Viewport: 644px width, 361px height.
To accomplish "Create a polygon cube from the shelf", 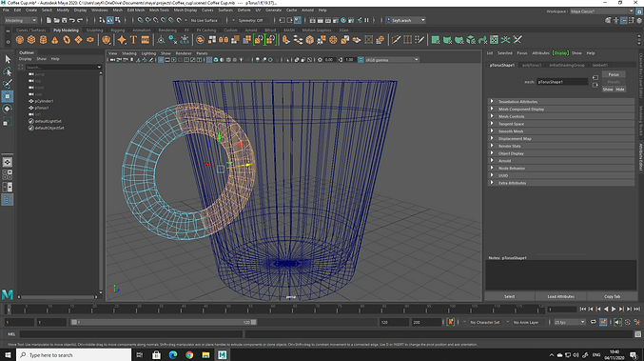I will [31, 40].
